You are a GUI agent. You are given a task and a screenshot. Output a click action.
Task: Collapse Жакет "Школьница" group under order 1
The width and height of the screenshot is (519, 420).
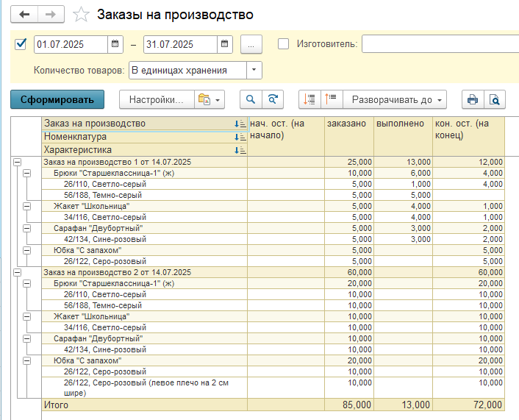pos(26,206)
